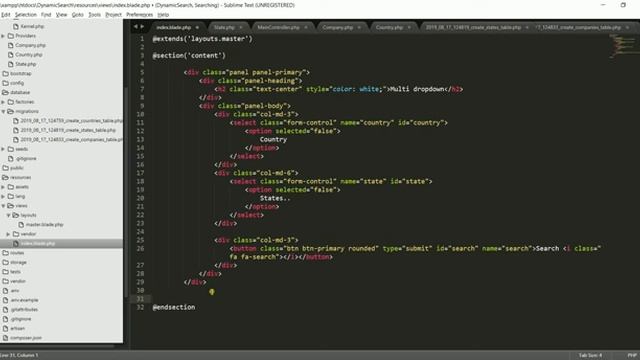640x360 pixels.
Task: Expand the assets folder arrow
Action: [3, 187]
